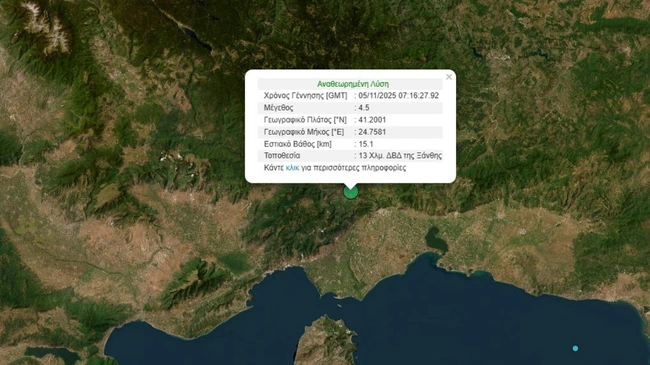Image resolution: width=650 pixels, height=365 pixels.
Task: Select the magnitude value 4.5
Action: tap(364, 108)
